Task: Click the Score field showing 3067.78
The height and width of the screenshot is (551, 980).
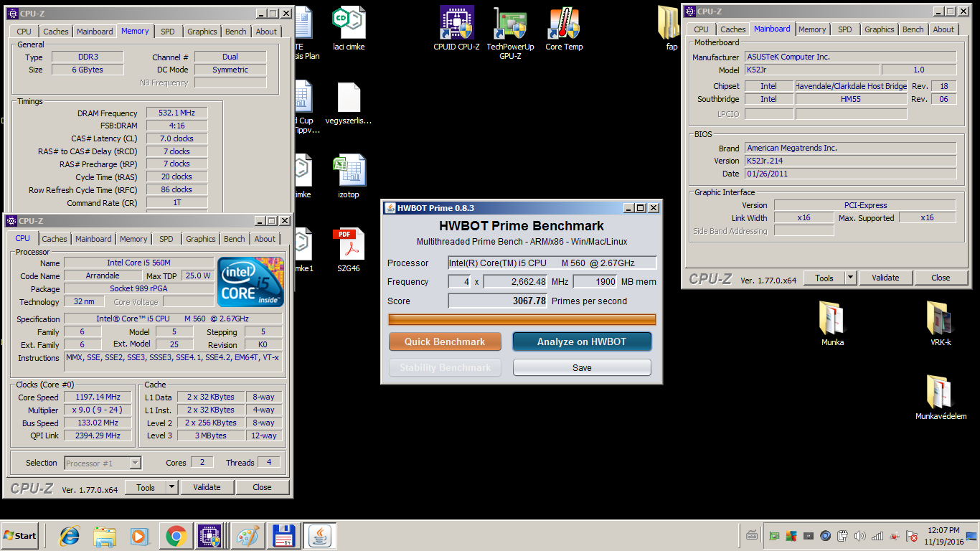Action: click(x=498, y=301)
